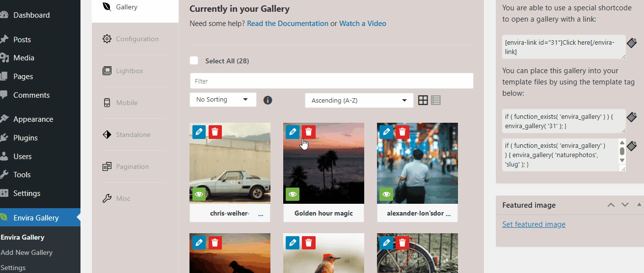The height and width of the screenshot is (273, 644).
Task: Switch to grid view layout
Action: pos(423,100)
